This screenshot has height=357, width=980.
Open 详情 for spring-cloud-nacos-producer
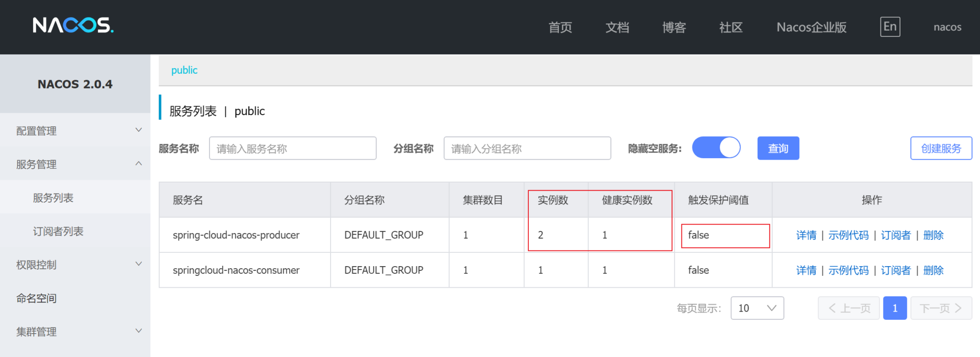pos(806,235)
